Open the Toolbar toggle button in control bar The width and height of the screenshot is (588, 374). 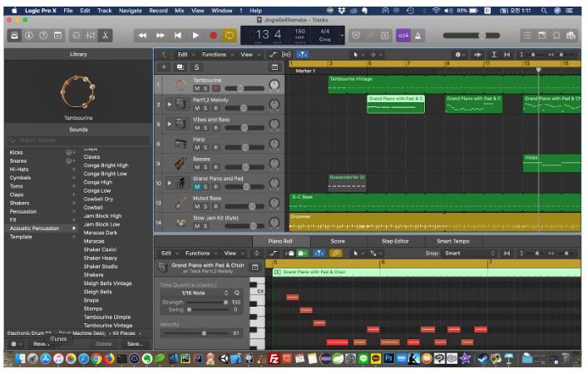tap(57, 36)
